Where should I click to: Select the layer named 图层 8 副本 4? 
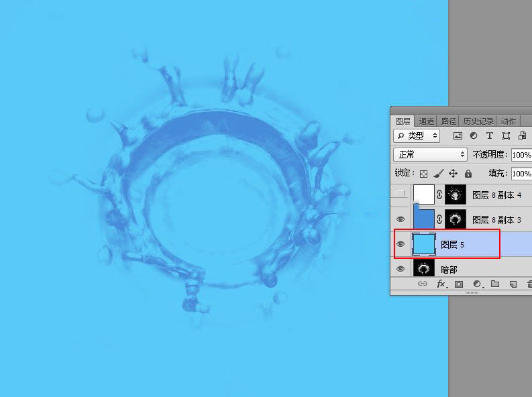pos(496,195)
